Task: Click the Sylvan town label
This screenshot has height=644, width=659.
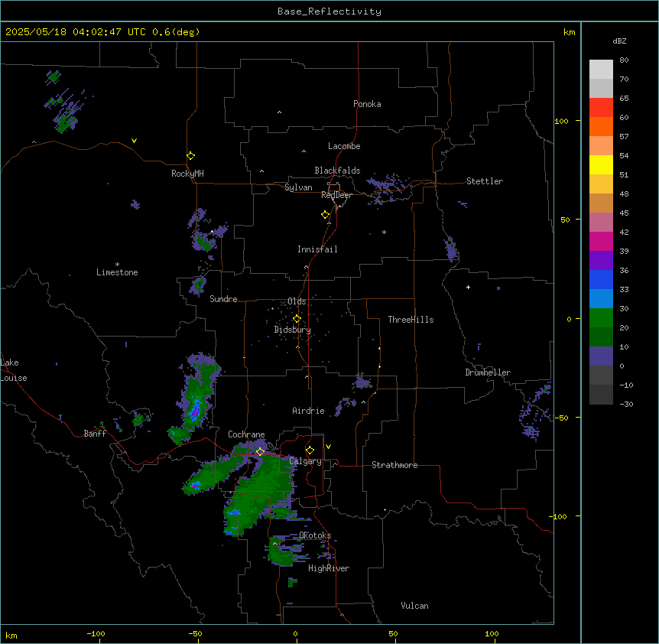Action: 298,187
